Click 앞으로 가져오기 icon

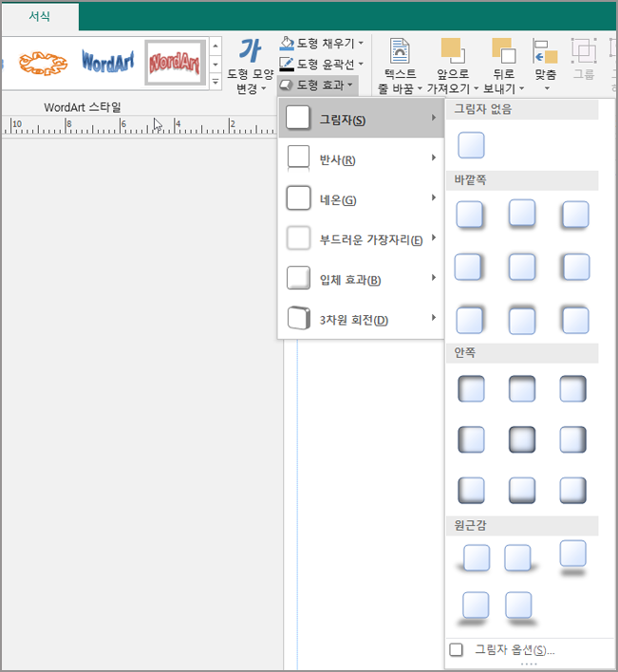coord(453,51)
